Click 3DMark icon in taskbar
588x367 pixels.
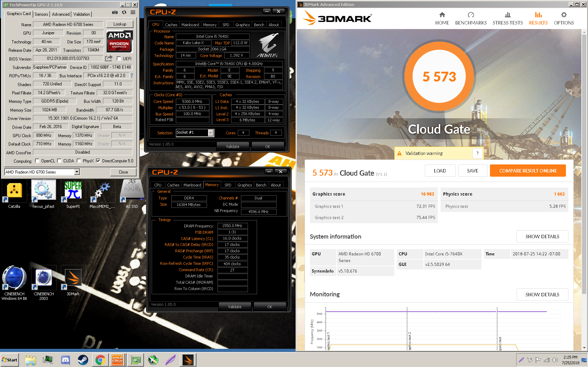point(188,360)
